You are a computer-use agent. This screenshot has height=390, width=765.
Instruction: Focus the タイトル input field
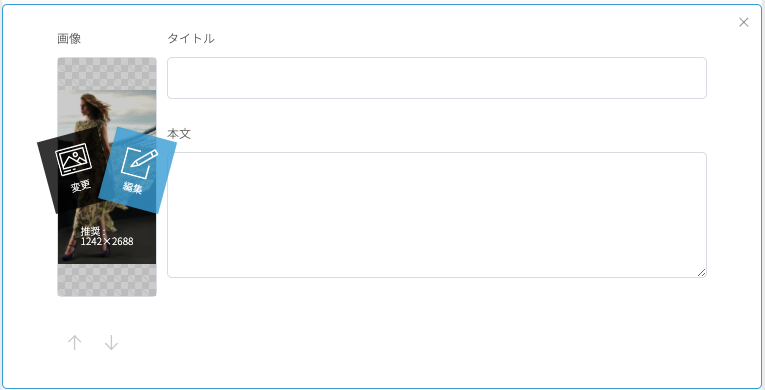(x=437, y=78)
